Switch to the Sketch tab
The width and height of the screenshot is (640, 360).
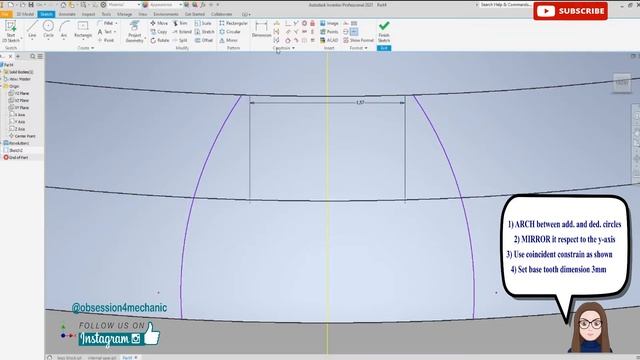pyautogui.click(x=46, y=14)
